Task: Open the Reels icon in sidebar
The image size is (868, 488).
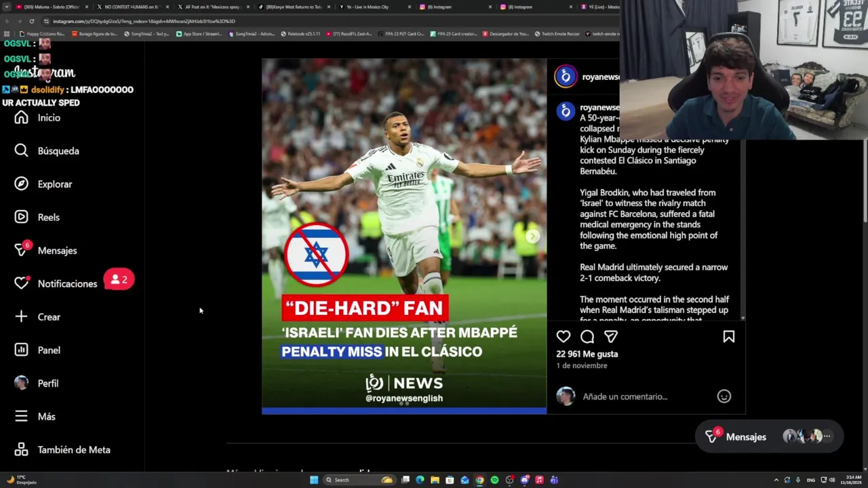Action: [21, 218]
